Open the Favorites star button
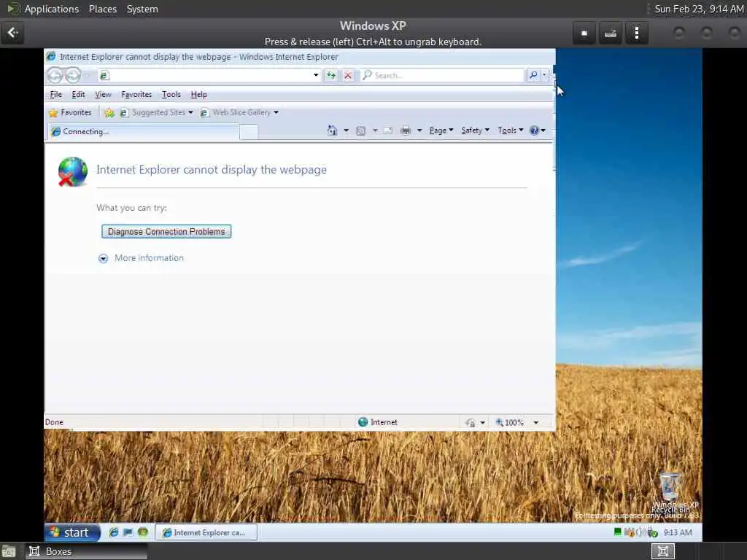747x560 pixels. tap(70, 113)
